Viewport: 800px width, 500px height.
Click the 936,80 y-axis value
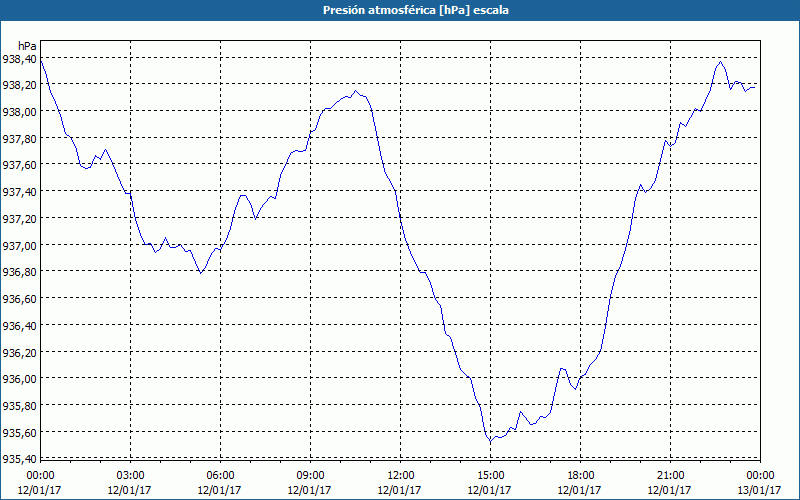point(19,272)
